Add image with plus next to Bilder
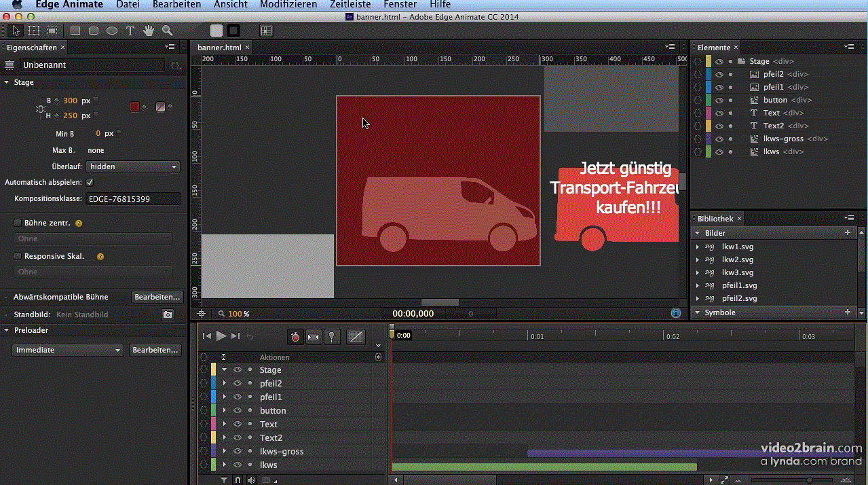868x485 pixels. [847, 233]
